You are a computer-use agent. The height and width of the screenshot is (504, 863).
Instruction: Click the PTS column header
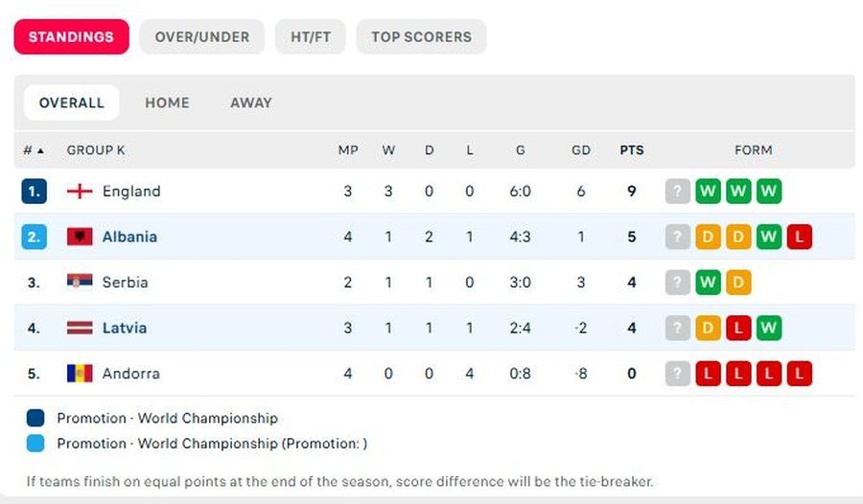coord(632,150)
